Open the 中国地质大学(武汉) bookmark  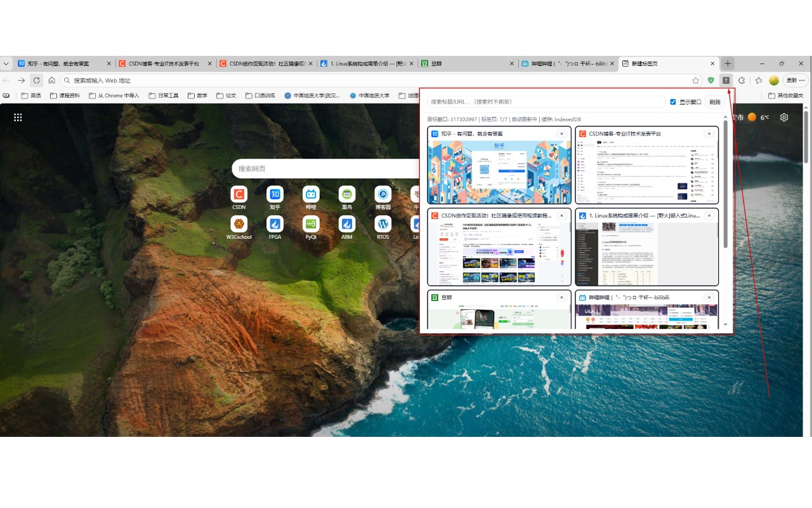click(312, 96)
